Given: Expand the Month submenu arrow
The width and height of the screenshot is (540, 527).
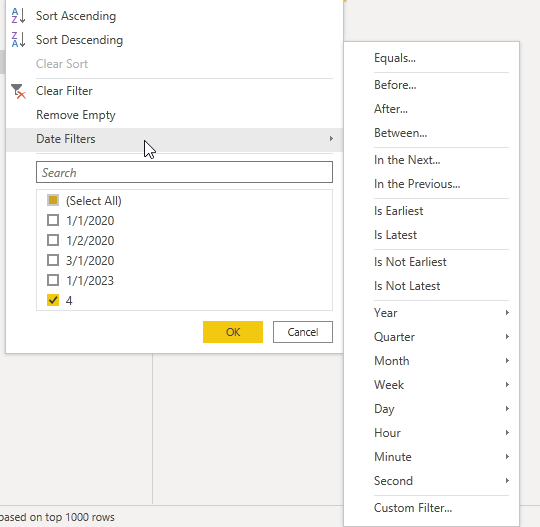Looking at the screenshot, I should pos(507,361).
